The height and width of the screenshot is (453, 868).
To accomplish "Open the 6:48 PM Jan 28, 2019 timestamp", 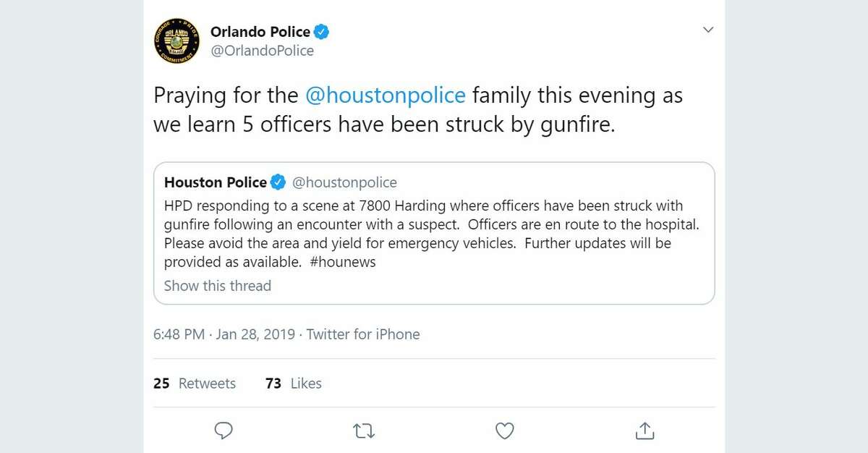I will coord(224,334).
